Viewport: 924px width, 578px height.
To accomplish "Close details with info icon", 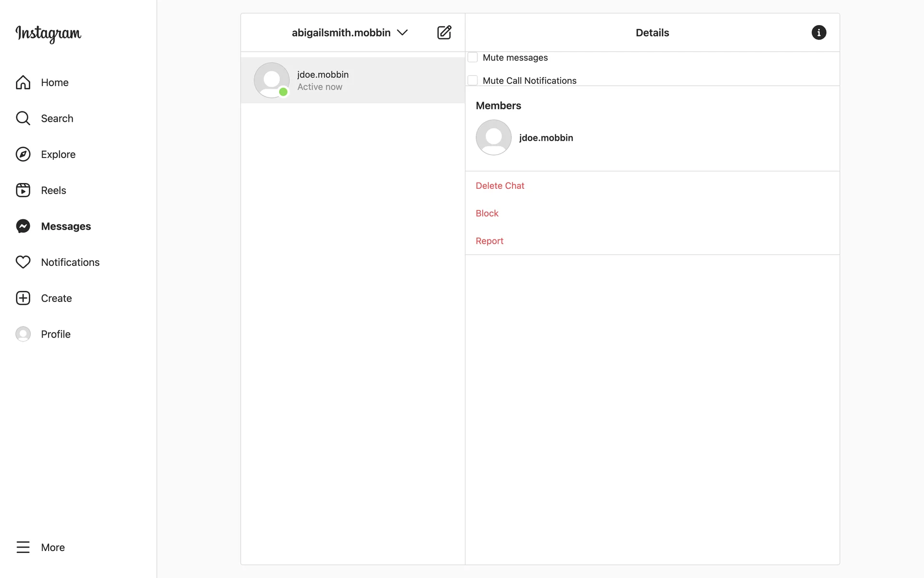I will [819, 32].
